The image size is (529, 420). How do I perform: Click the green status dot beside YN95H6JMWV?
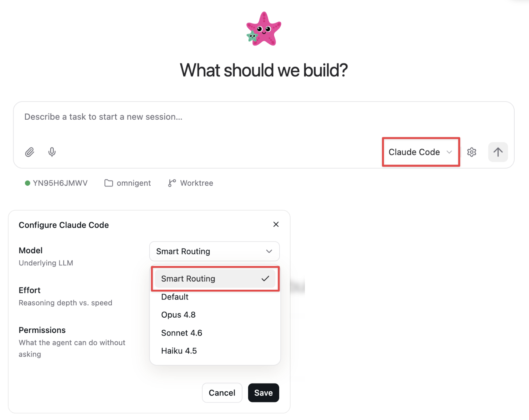[28, 183]
